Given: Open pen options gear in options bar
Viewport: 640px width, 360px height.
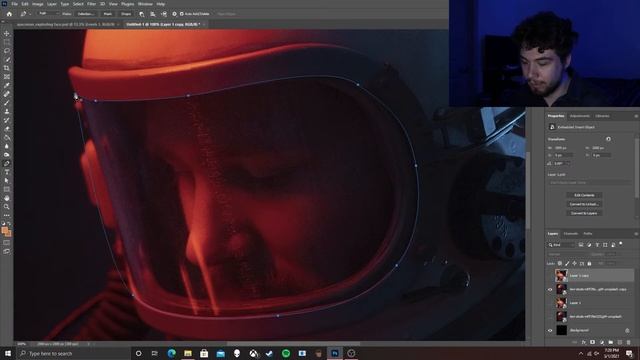Looking at the screenshot, I should pyautogui.click(x=174, y=14).
